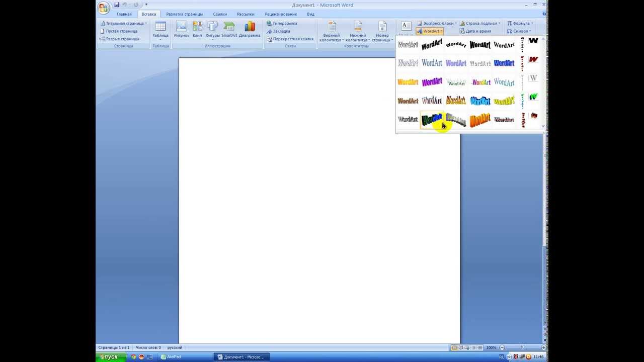Image resolution: width=644 pixels, height=362 pixels.
Task: Select the orange gradient WordArt style
Action: (408, 82)
